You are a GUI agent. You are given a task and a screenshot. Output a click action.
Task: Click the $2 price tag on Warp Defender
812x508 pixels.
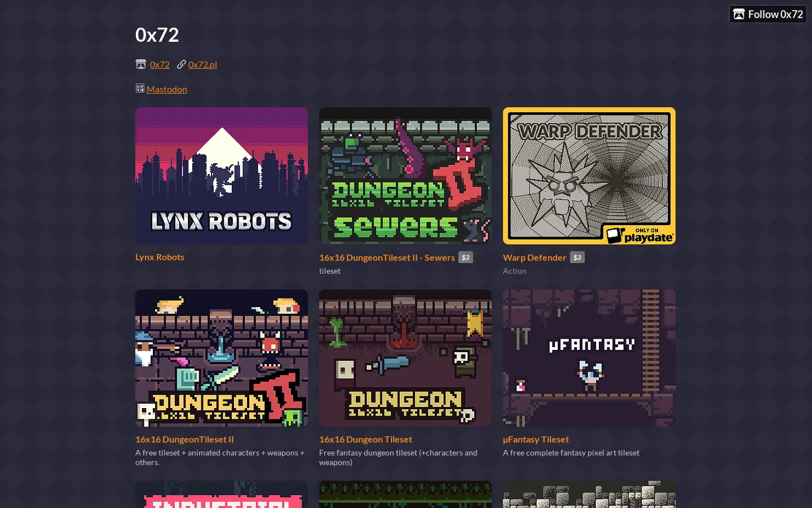(x=577, y=257)
